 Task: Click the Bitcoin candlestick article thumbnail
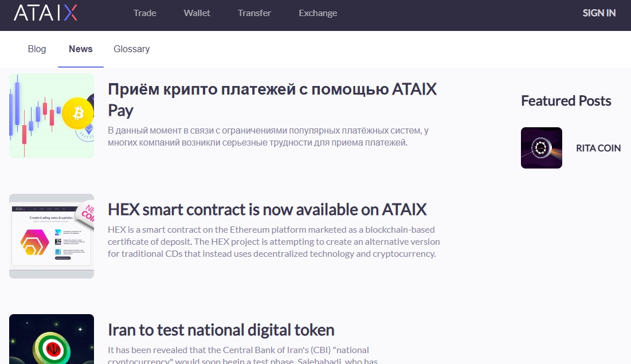[x=52, y=116]
